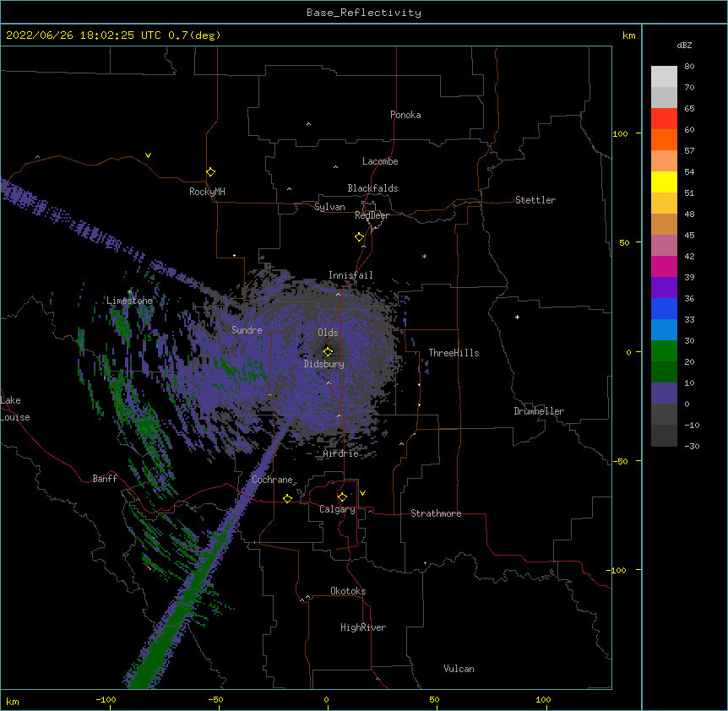Pick the sky blue swatch between 33 and 30
728x711 pixels.
point(664,330)
